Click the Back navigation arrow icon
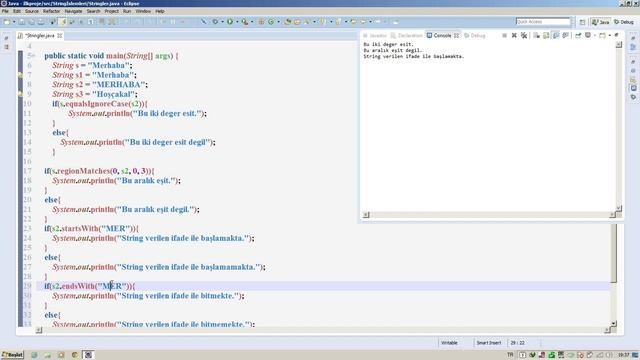 pos(363,22)
